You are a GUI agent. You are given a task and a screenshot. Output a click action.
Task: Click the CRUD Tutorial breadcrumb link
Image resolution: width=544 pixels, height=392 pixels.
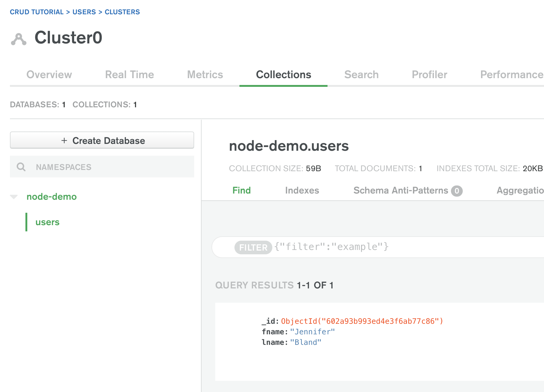(x=37, y=12)
